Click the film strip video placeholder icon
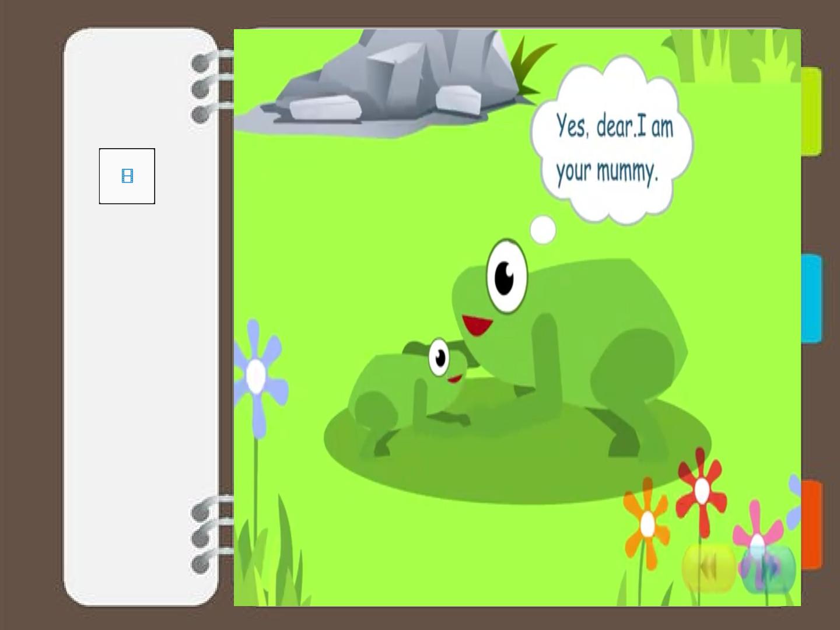The image size is (840, 630). [x=127, y=176]
